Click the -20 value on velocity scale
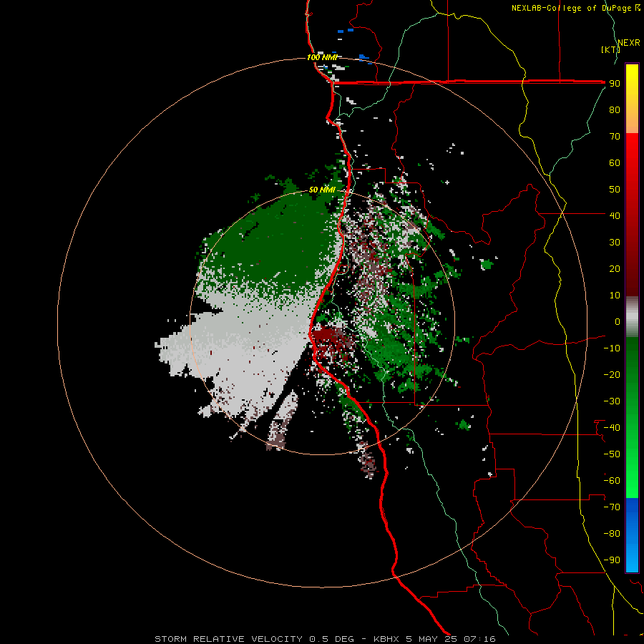The width and height of the screenshot is (644, 644). 612,374
